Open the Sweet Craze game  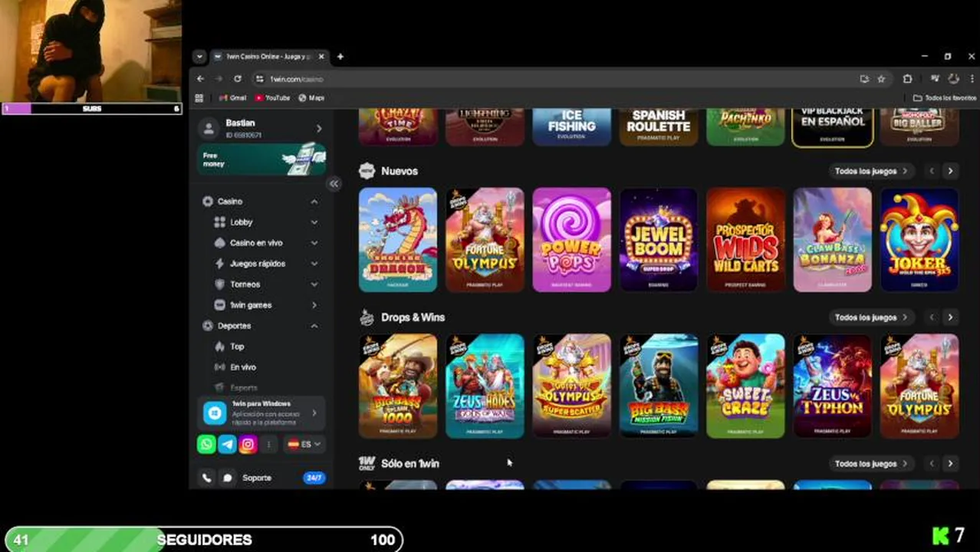pos(745,386)
